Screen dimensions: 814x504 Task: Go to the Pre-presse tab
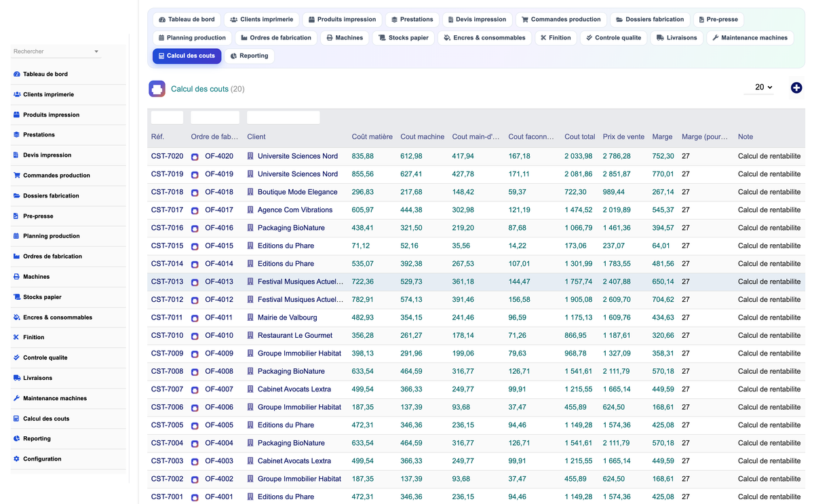coord(718,20)
